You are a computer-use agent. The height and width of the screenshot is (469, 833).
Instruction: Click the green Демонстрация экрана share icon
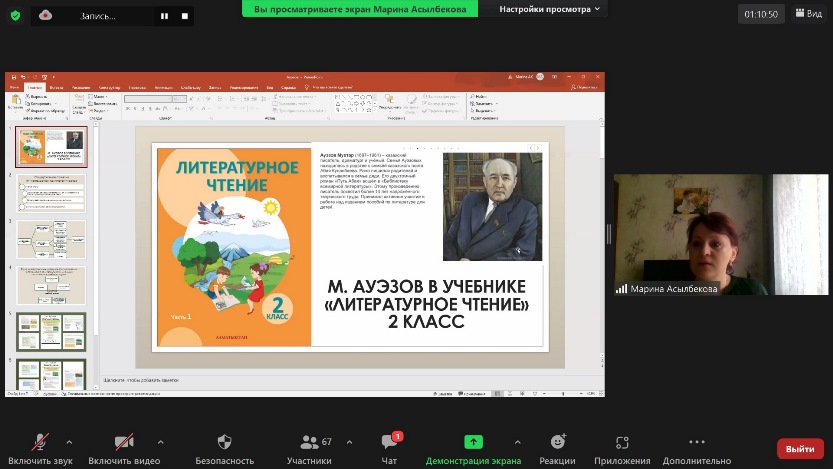(x=473, y=442)
